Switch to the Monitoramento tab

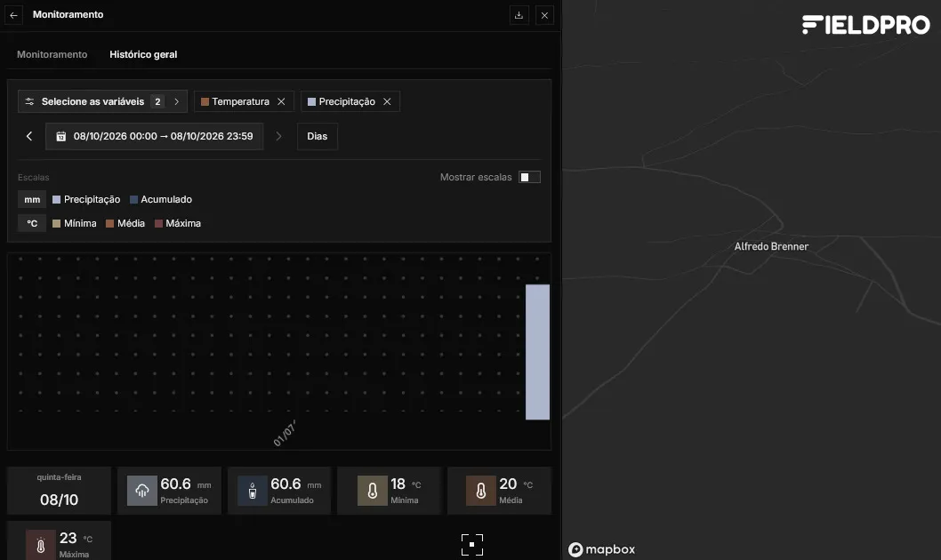[52, 54]
